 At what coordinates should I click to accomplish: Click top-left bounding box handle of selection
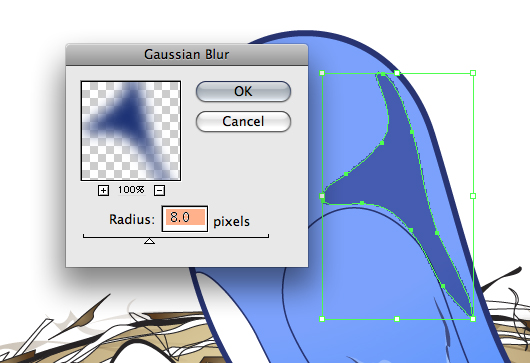click(322, 73)
